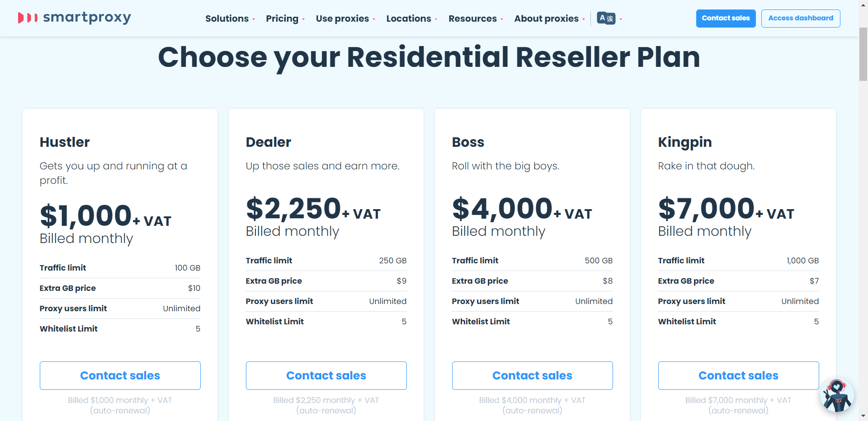Expand the Pricing dropdown menu
Image resolution: width=868 pixels, height=421 pixels.
click(x=285, y=19)
